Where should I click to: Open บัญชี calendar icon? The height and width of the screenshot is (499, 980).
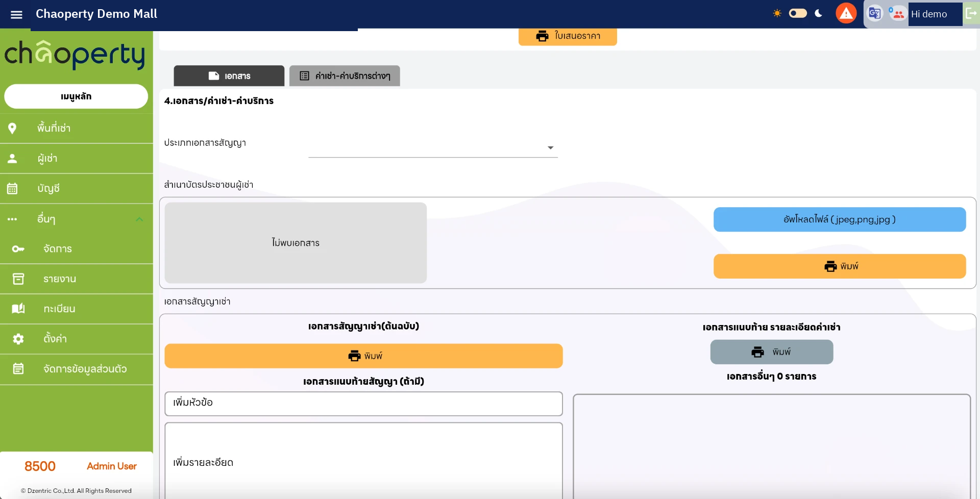click(x=12, y=188)
